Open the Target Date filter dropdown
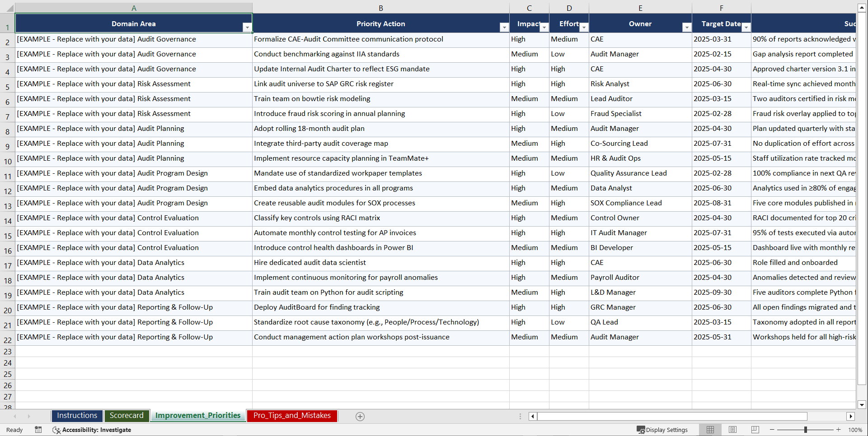 pos(745,27)
